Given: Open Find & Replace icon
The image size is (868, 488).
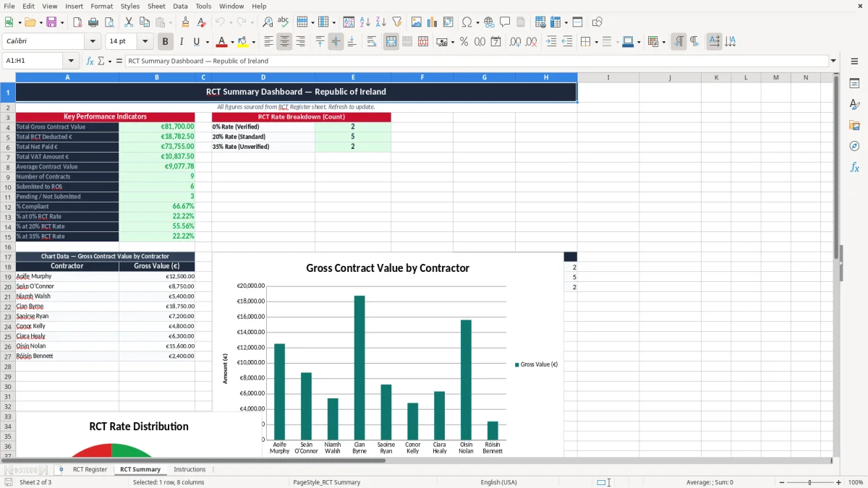Looking at the screenshot, I should tap(268, 22).
